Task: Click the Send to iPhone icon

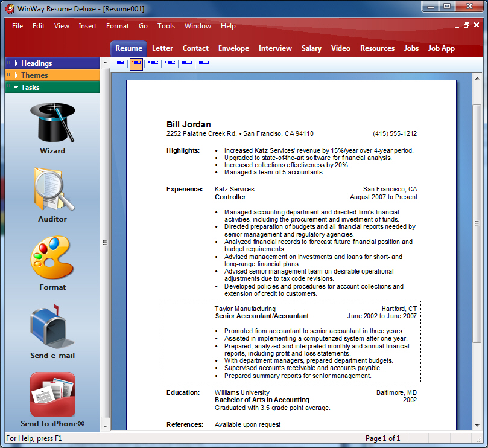Action: (52, 394)
